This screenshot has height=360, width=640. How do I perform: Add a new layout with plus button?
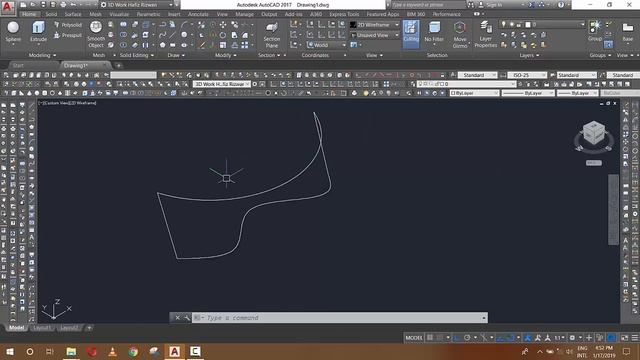[89, 328]
